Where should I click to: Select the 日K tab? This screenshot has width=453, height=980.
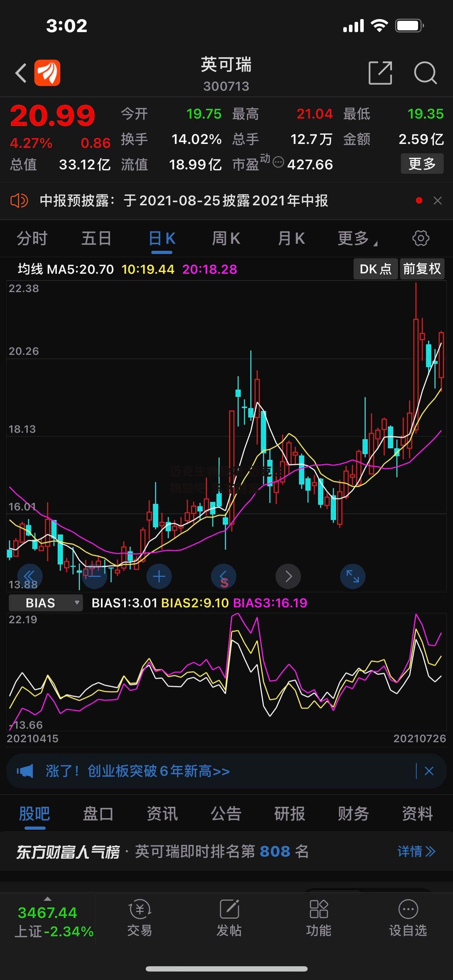click(162, 238)
